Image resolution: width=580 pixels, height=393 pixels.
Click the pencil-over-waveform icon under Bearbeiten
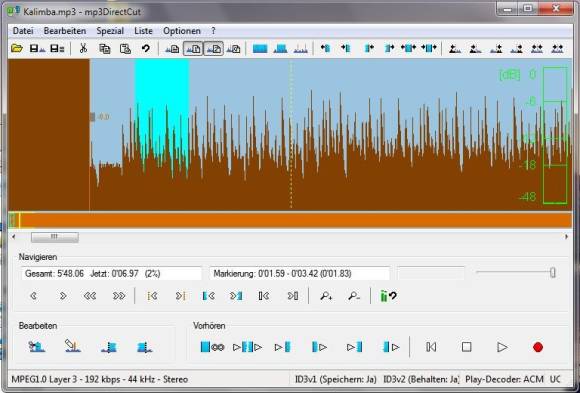[72, 347]
